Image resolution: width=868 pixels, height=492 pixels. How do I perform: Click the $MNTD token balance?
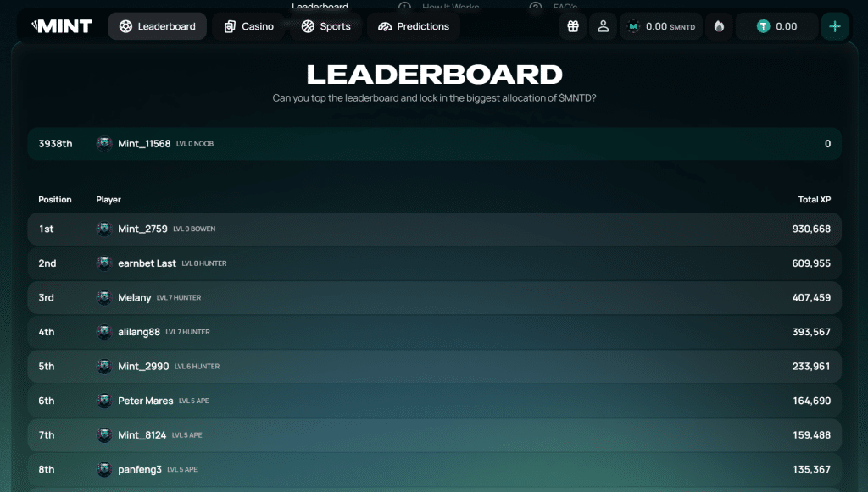[x=661, y=26]
